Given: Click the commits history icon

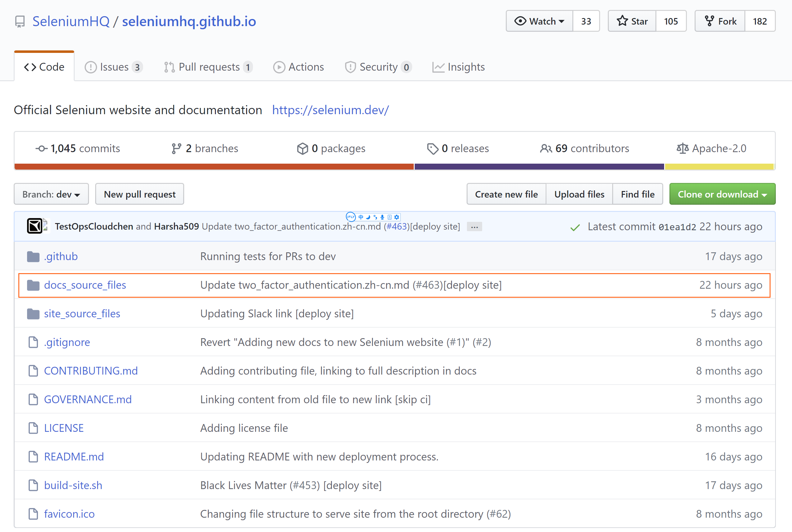Looking at the screenshot, I should (41, 149).
